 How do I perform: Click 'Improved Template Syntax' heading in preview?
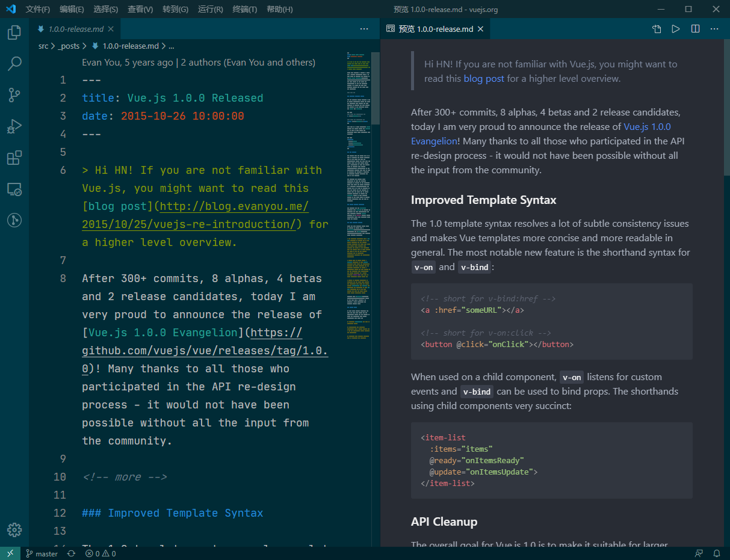click(484, 200)
